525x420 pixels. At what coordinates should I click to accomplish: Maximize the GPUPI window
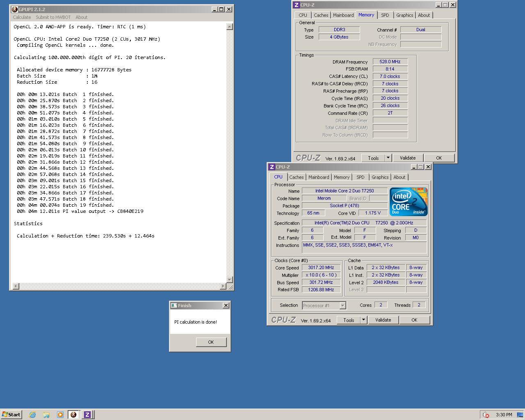pyautogui.click(x=221, y=9)
